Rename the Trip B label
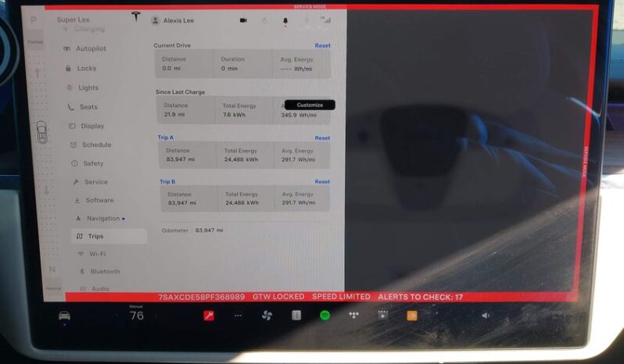Screen dimensions: 624x364 point(167,181)
